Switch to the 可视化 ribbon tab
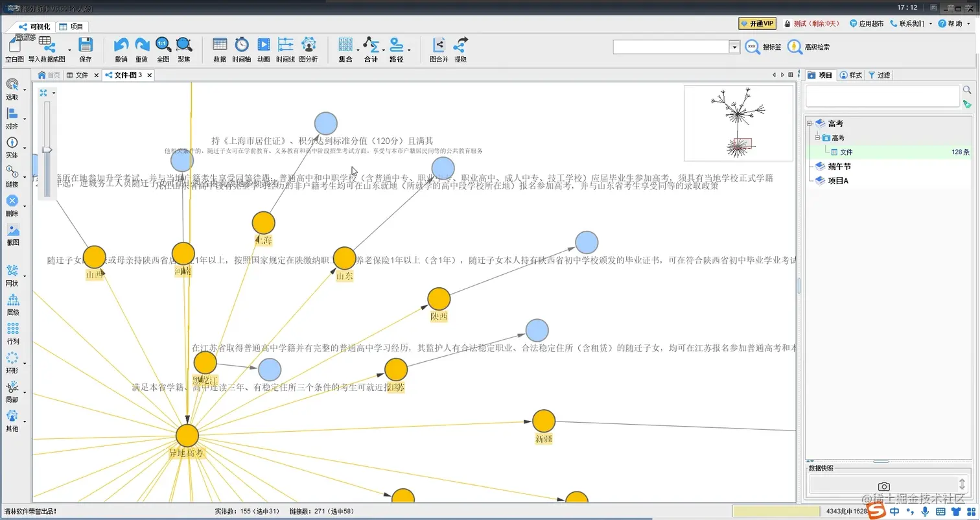 [x=34, y=27]
